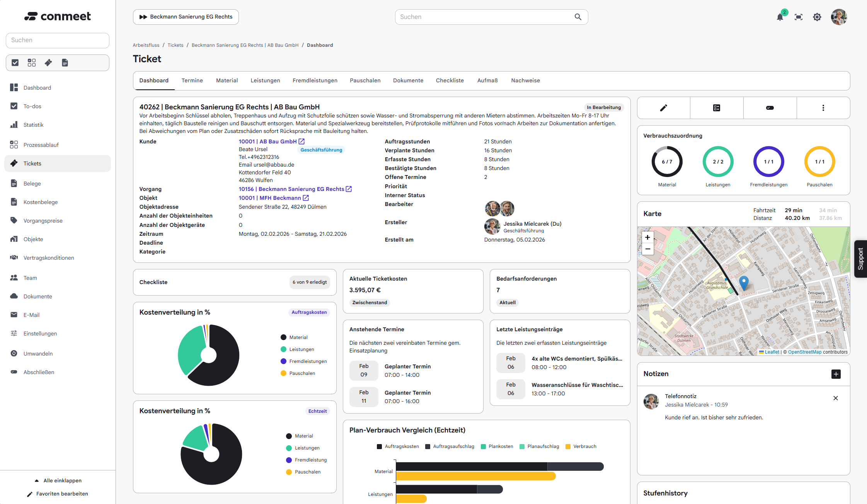Expand the Beckmann Sanierung EG Rechts selector

(x=186, y=17)
